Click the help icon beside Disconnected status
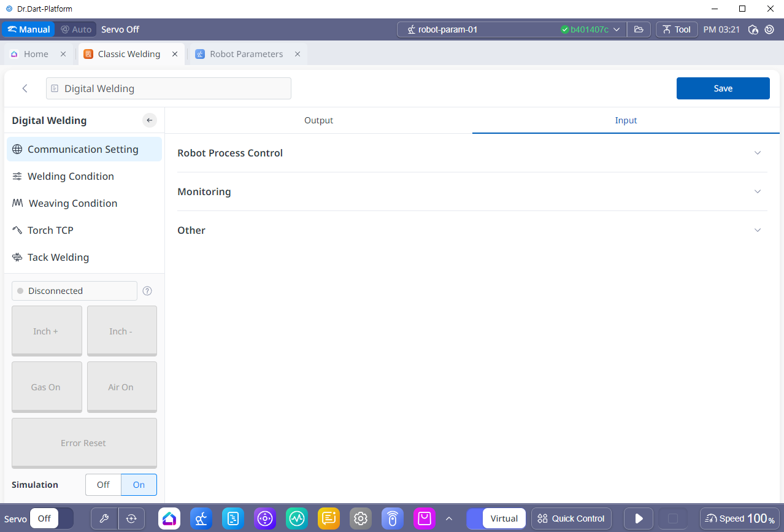784x532 pixels. coord(147,291)
